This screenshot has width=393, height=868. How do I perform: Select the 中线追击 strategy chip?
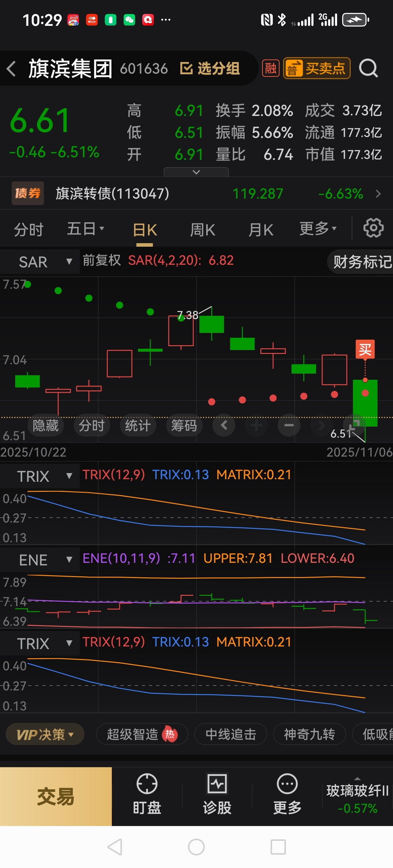[231, 735]
